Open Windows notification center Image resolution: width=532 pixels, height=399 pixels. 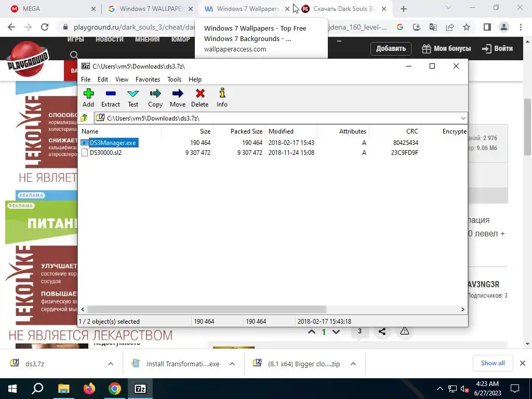pyautogui.click(x=515, y=389)
